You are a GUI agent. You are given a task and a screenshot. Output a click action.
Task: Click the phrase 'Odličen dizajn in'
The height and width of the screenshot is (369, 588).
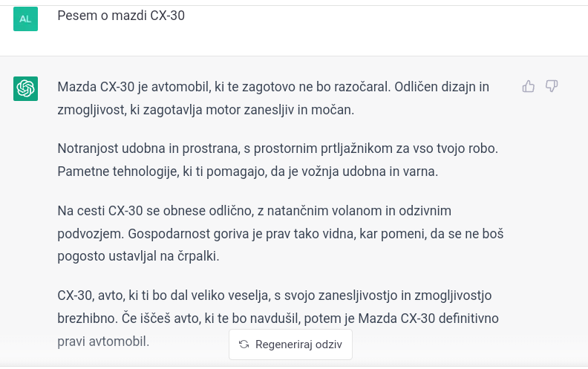tap(442, 87)
